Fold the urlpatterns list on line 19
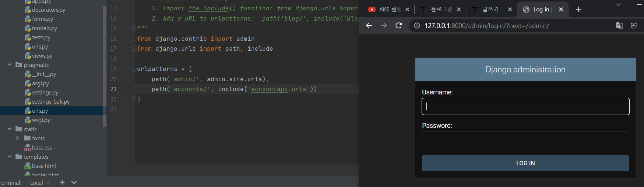Image resolution: width=644 pixels, height=187 pixels. pyautogui.click(x=134, y=69)
